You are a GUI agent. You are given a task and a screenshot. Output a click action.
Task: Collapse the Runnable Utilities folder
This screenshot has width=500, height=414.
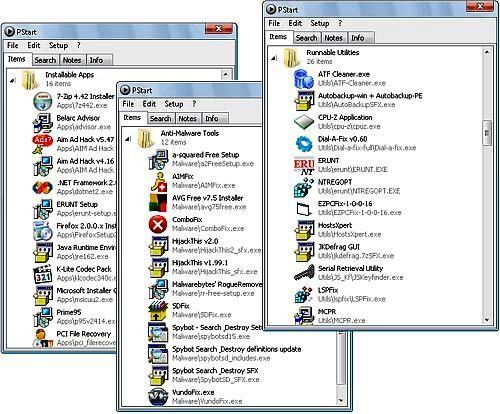coord(274,58)
